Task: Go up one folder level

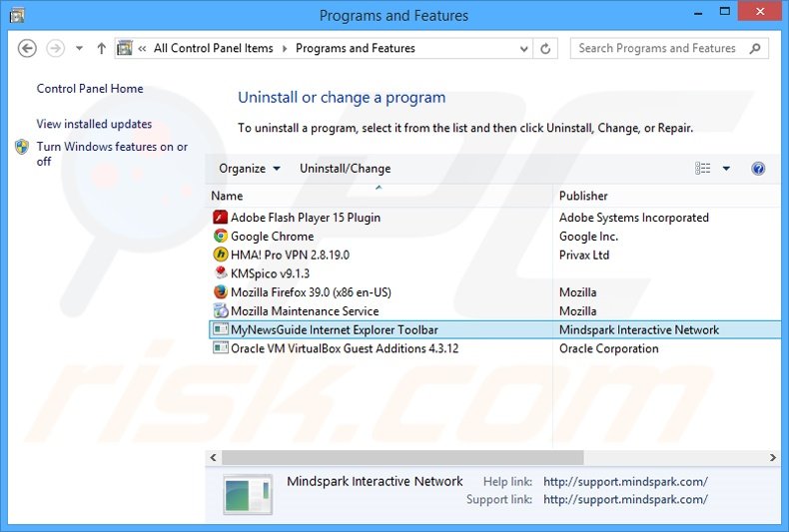Action: [x=101, y=49]
